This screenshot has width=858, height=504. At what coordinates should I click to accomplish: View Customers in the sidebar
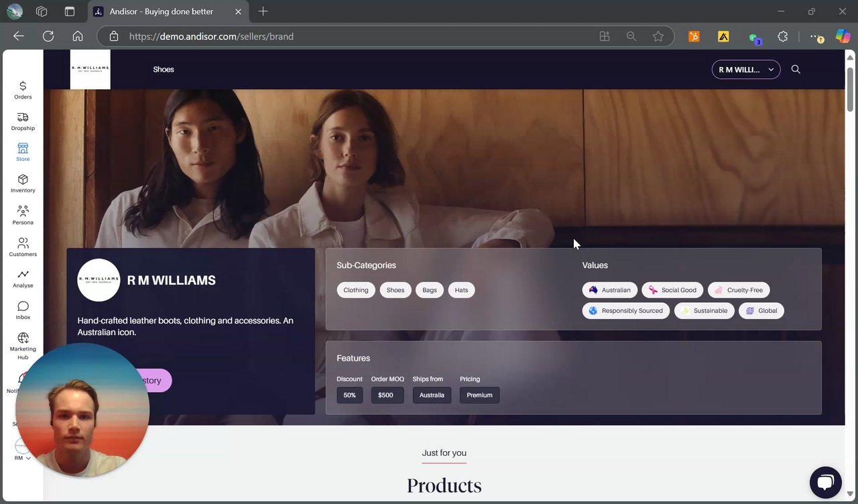click(x=23, y=247)
